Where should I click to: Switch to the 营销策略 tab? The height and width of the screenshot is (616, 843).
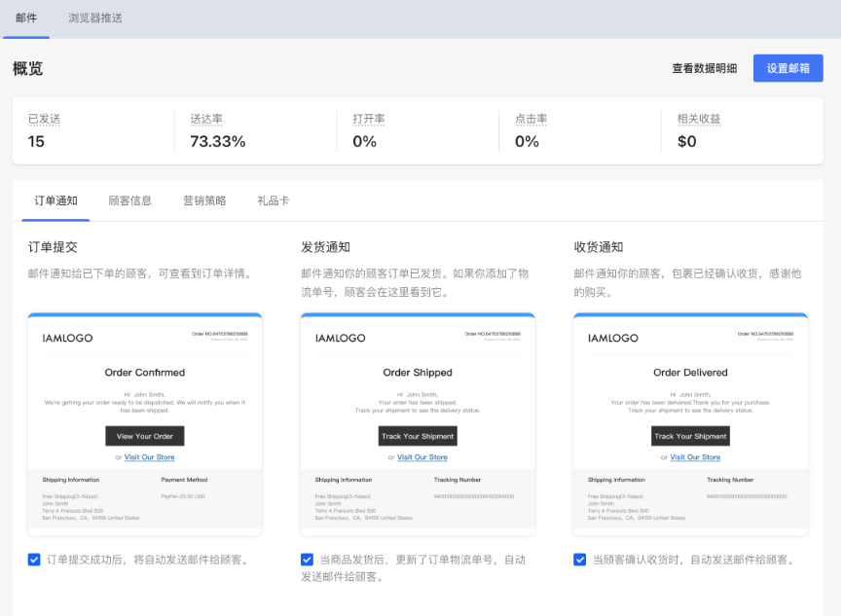[x=204, y=201]
